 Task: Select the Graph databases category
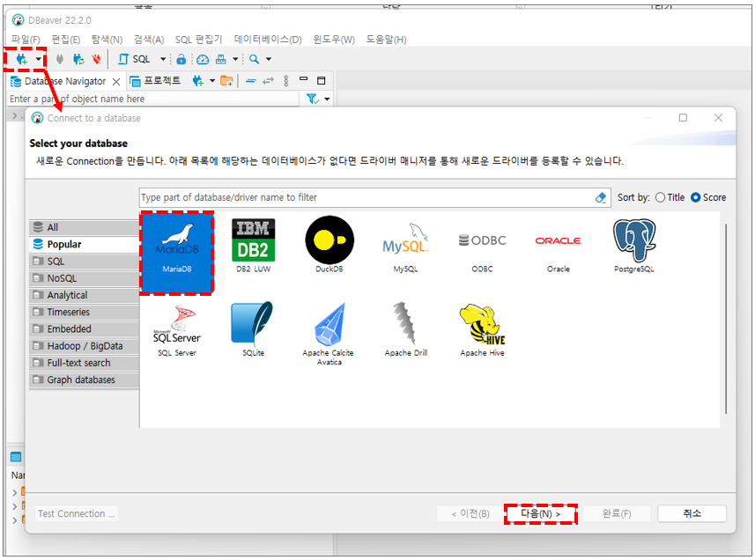click(x=85, y=379)
